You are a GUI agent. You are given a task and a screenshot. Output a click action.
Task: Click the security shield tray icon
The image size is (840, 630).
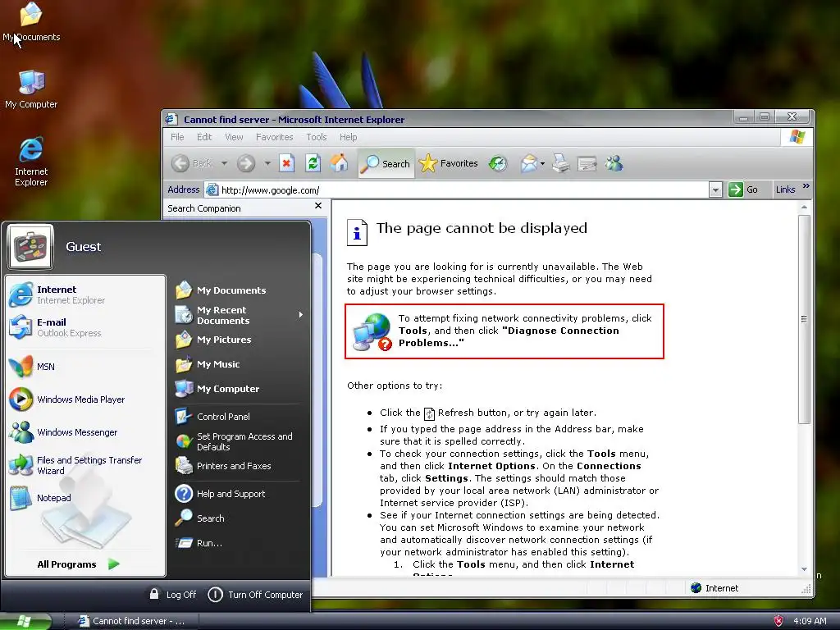(x=778, y=621)
